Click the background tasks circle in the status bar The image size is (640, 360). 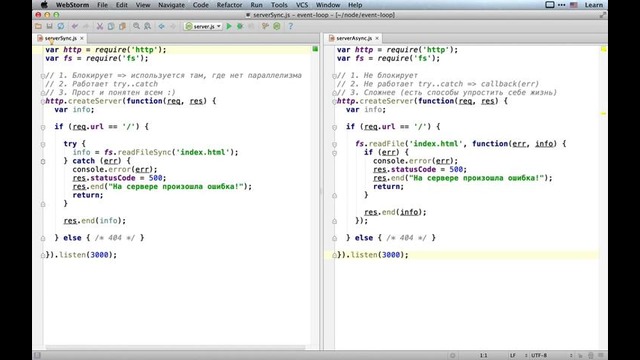(452, 356)
